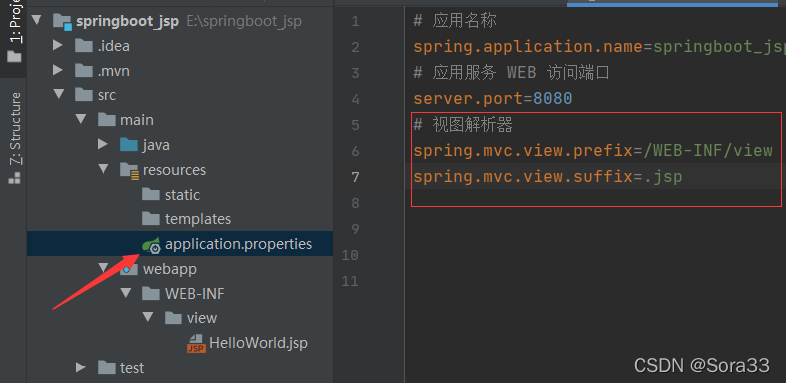Viewport: 786px width, 383px height.
Task: Click the blue java source folder icon
Action: click(x=129, y=144)
